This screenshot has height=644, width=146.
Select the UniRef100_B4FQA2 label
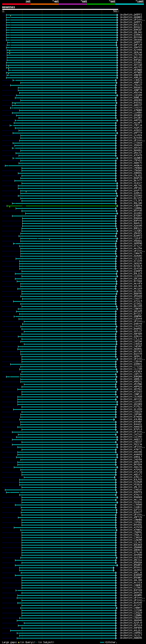[131, 60]
